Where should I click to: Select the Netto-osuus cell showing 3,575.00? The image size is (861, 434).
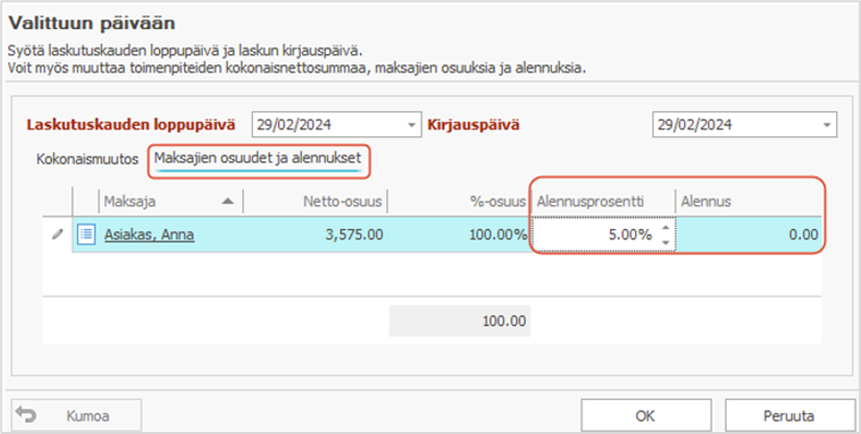click(316, 235)
